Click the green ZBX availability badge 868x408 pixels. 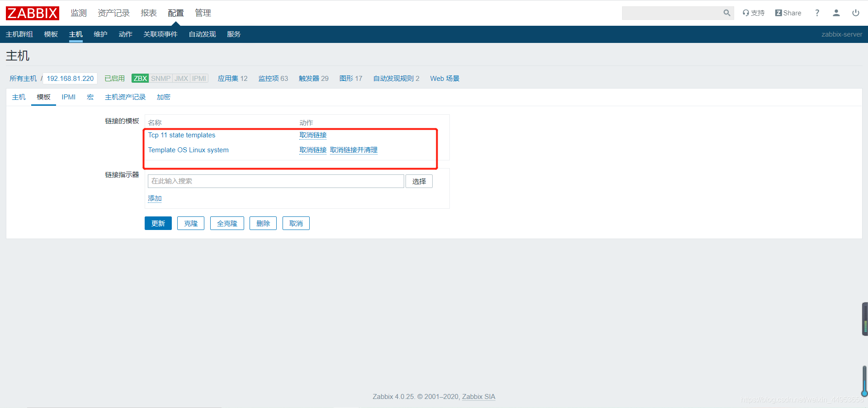[140, 78]
